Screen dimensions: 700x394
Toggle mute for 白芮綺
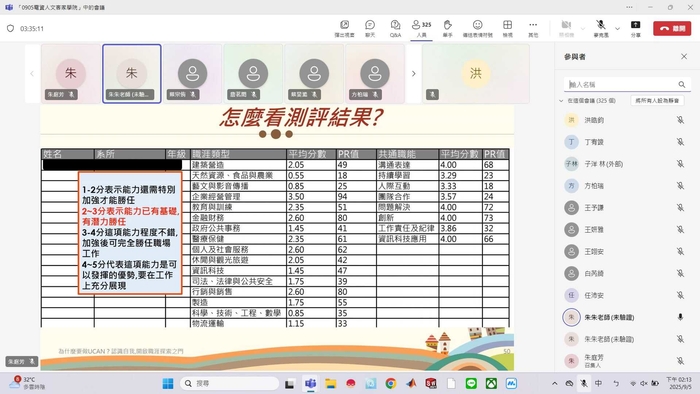tap(680, 273)
